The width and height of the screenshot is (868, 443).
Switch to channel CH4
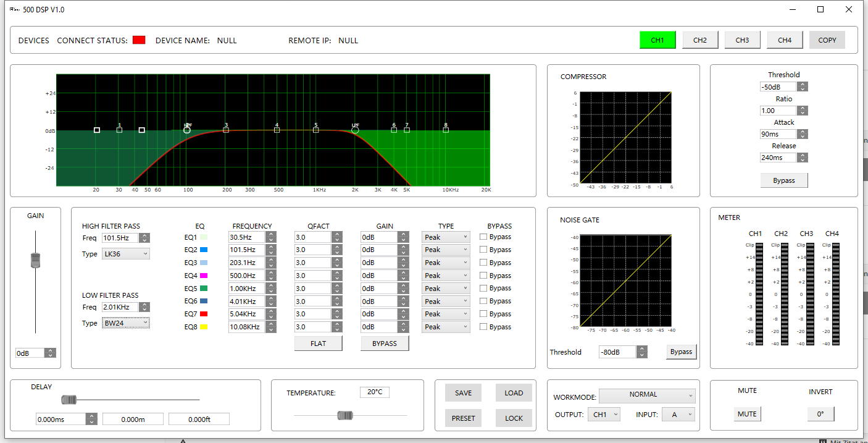[785, 40]
